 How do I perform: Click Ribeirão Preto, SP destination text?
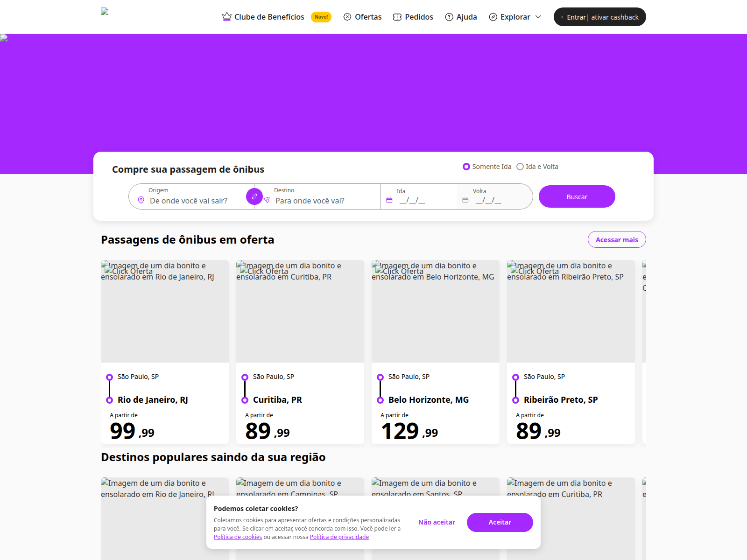561,400
